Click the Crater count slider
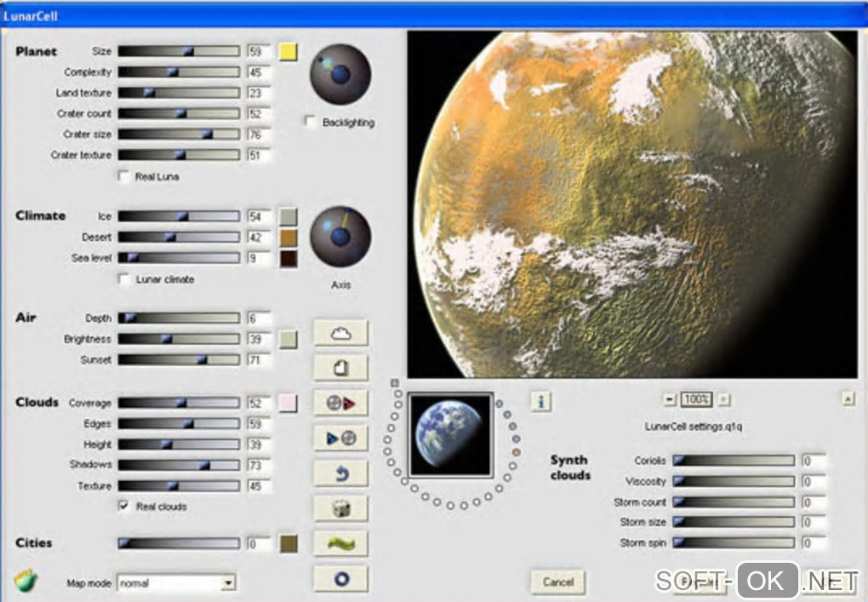The width and height of the screenshot is (868, 602). 179,113
